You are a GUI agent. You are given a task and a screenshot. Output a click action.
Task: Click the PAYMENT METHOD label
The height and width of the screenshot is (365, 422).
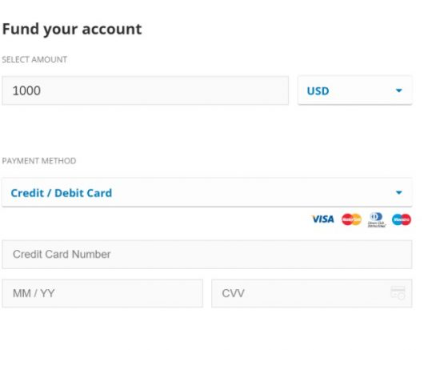[39, 161]
